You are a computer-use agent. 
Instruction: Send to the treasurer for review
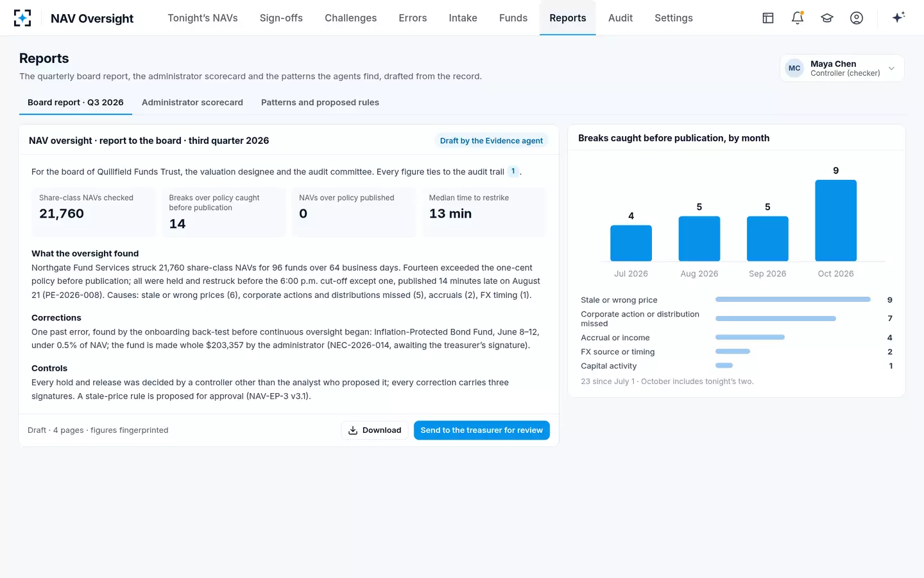(482, 430)
